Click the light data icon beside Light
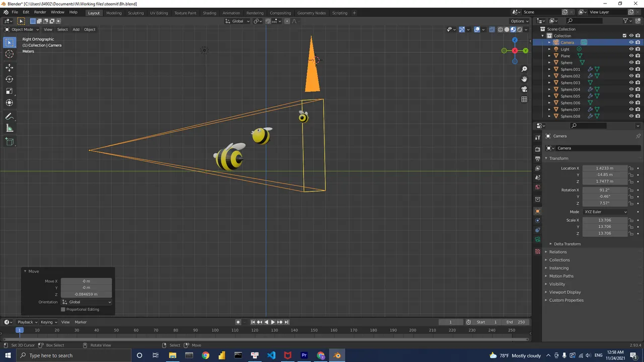This screenshot has width=644, height=362. [579, 49]
